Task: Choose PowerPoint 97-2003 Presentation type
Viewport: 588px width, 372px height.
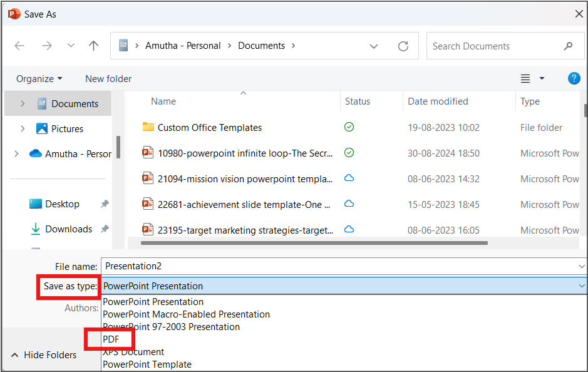Action: coord(171,327)
